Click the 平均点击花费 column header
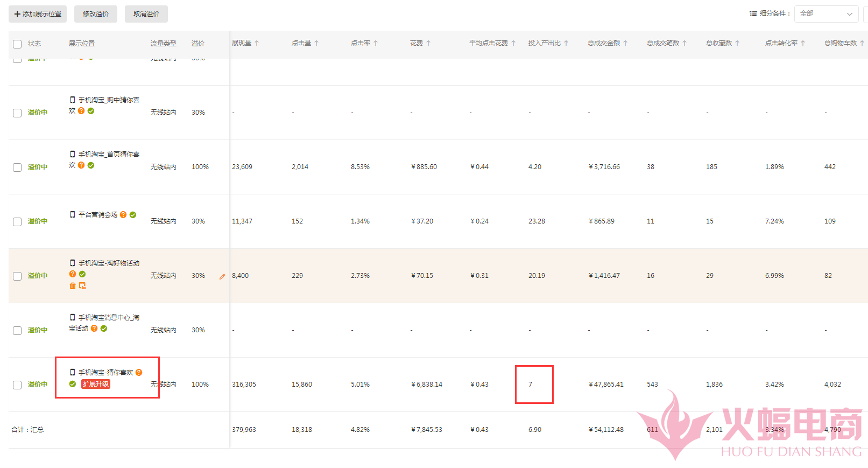Viewport: 868px width, 468px height. 488,43
